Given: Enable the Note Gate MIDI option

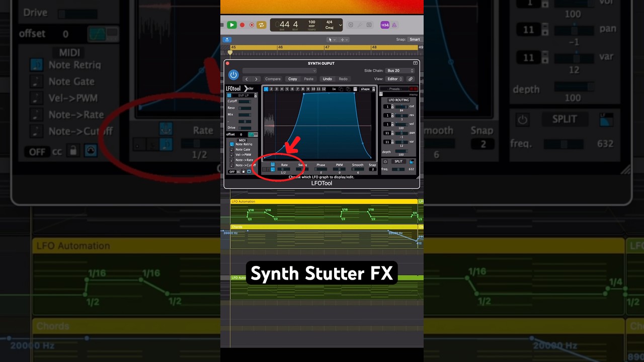Looking at the screenshot, I should click(x=232, y=149).
